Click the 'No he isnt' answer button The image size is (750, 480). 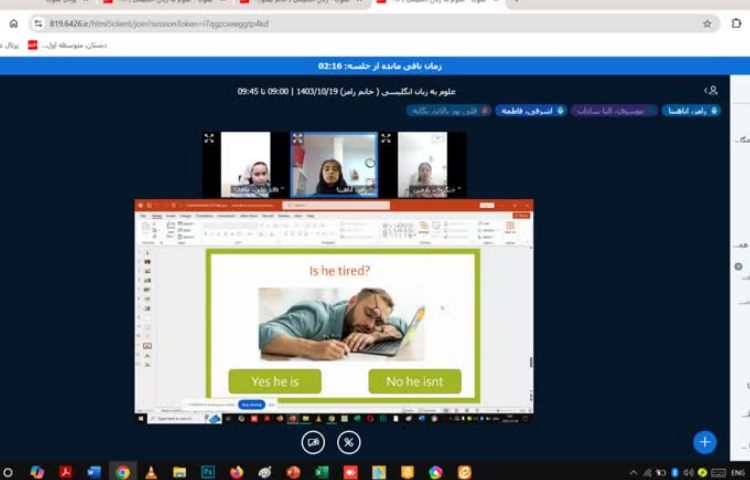coord(415,382)
